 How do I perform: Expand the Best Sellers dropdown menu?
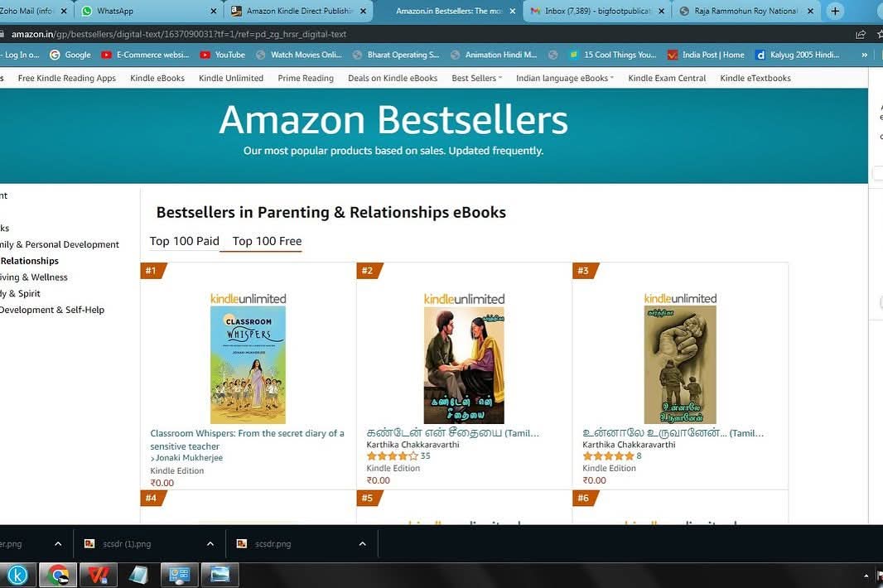point(476,79)
